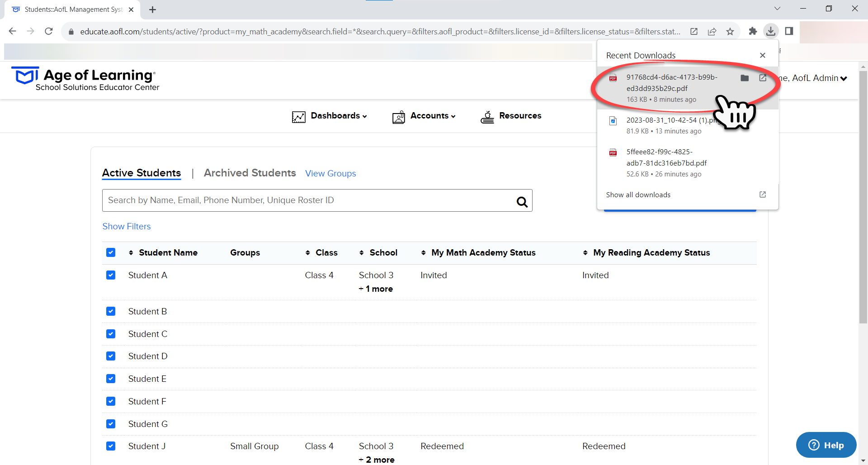Toggle the select-all header checkbox

[x=111, y=252]
